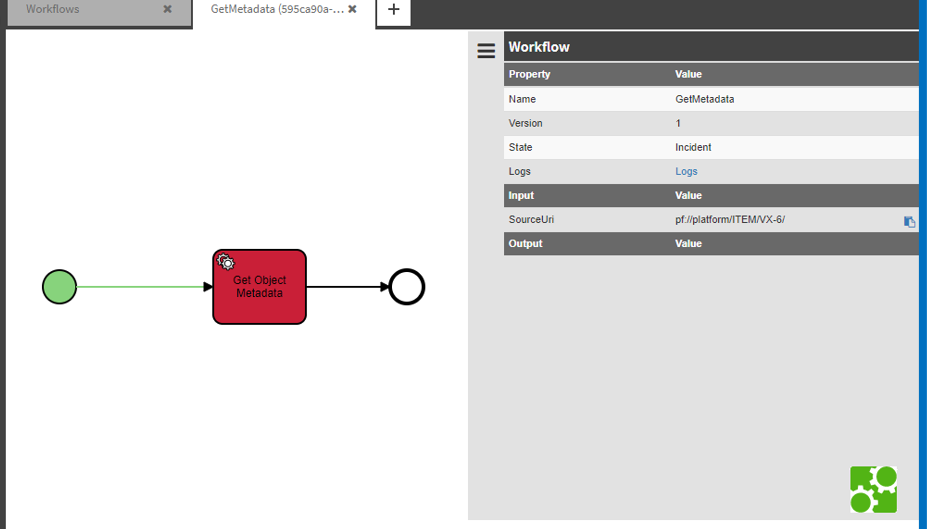Screen dimensions: 927x529
Task: Click the green puzzle logo icon
Action: [x=873, y=489]
